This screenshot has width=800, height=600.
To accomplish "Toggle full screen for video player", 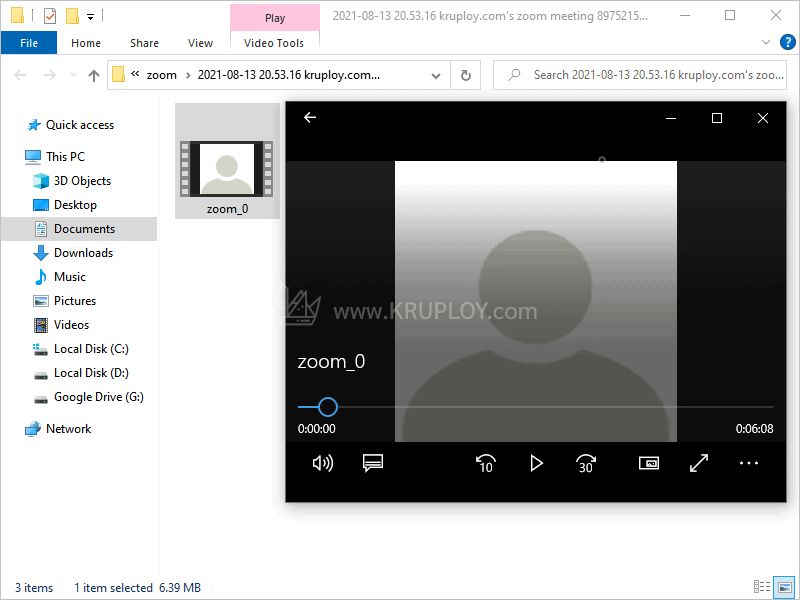I will point(699,463).
